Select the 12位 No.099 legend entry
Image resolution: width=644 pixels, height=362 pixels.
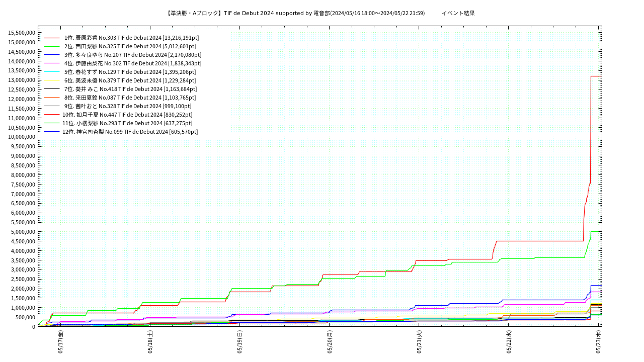[x=130, y=132]
